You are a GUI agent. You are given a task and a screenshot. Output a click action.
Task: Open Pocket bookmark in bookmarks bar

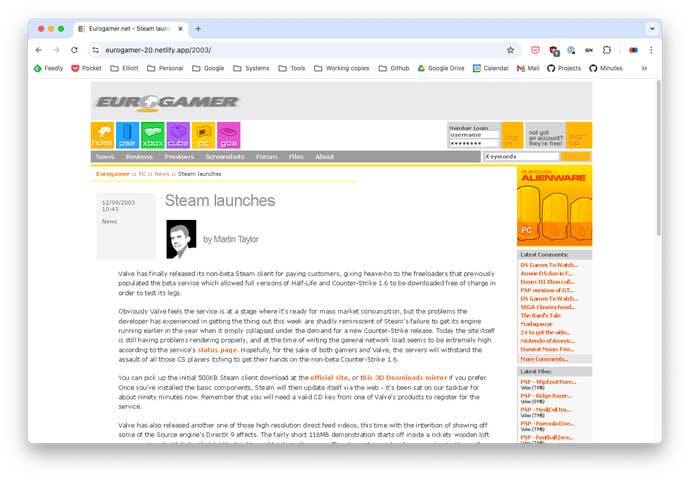[86, 68]
